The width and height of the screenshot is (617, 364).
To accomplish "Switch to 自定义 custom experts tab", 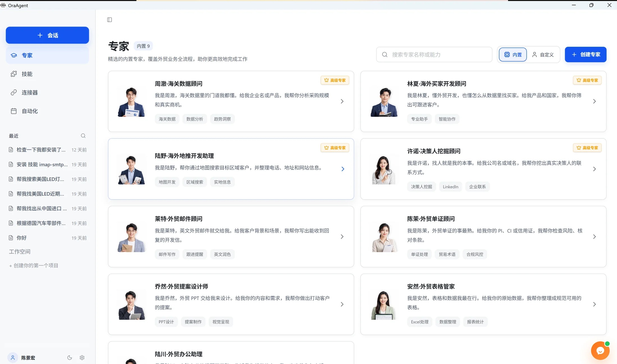I will click(543, 55).
